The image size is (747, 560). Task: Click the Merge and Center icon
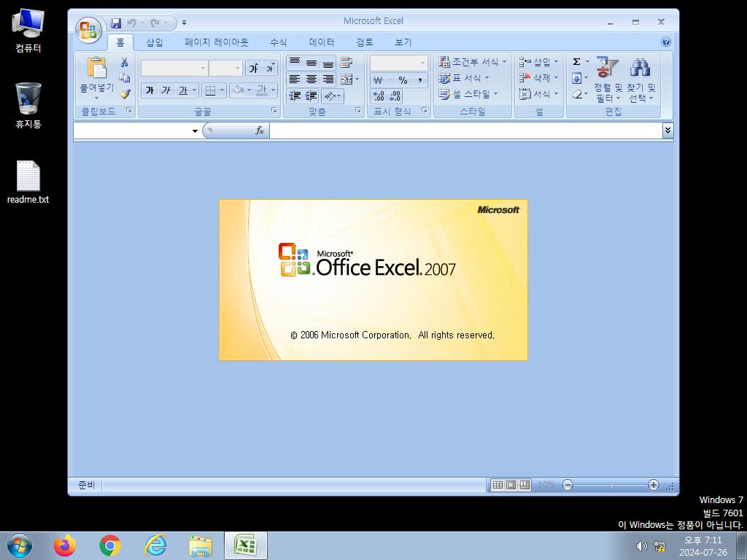coord(347,79)
